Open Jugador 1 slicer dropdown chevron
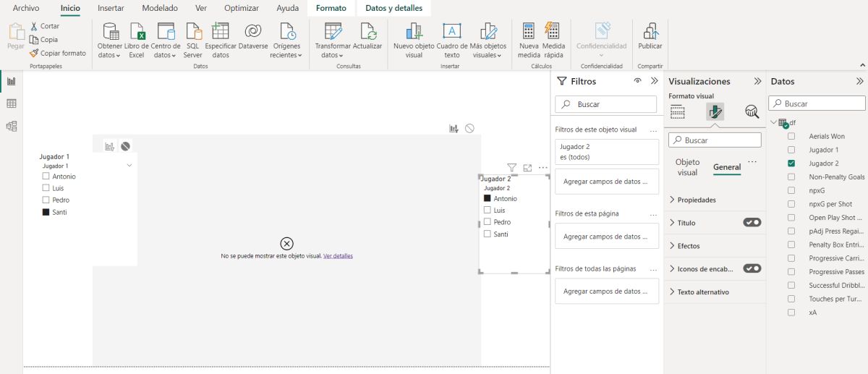 (x=129, y=166)
